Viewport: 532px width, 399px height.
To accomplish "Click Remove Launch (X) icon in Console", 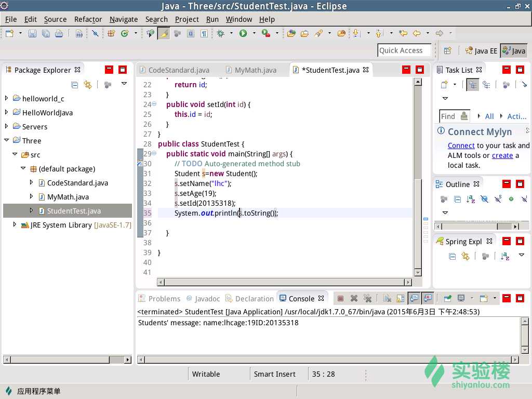I will (354, 298).
